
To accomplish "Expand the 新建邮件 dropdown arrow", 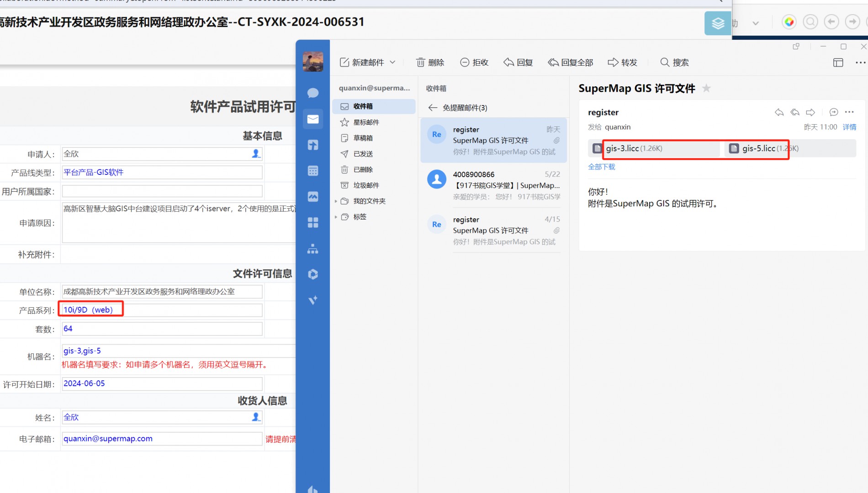I will (x=392, y=63).
